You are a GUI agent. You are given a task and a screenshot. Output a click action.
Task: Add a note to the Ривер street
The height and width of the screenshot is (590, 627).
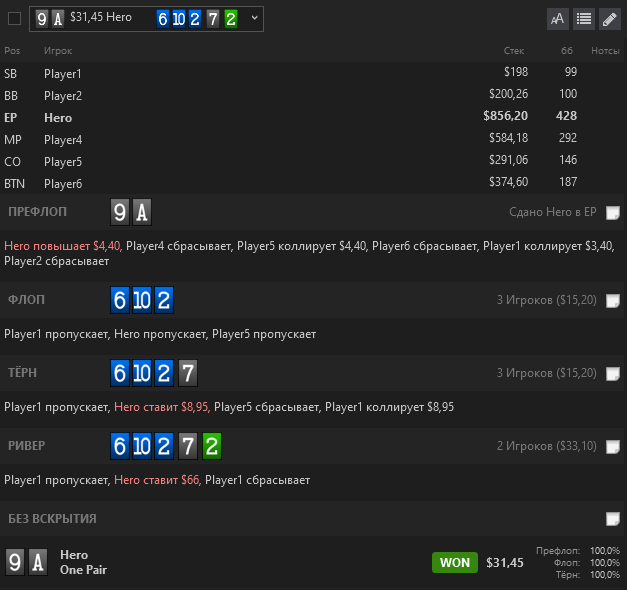(612, 446)
